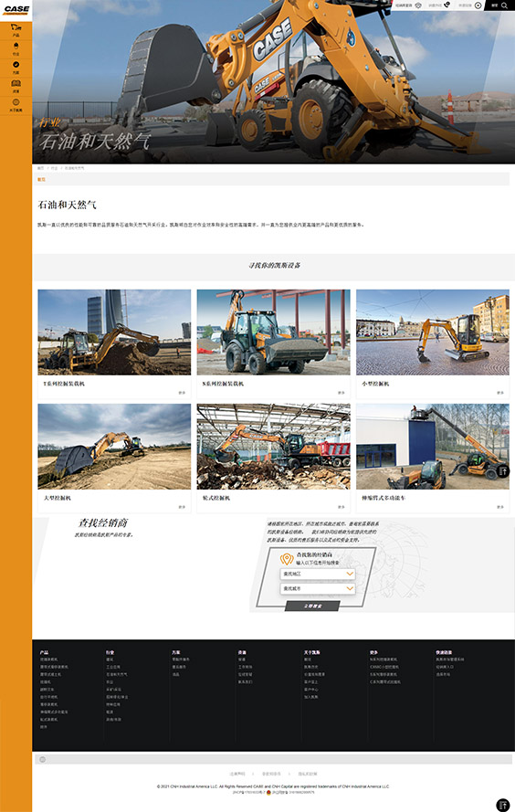Open the N系列挖掘装载机 product image
Screen dimensions: 515x812
(x=273, y=332)
